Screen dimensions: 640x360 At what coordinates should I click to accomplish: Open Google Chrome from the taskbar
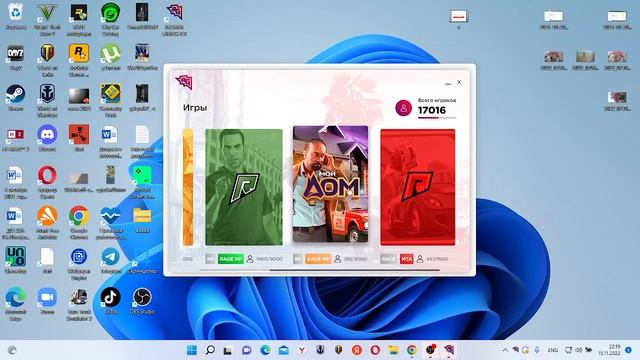pos(412,350)
